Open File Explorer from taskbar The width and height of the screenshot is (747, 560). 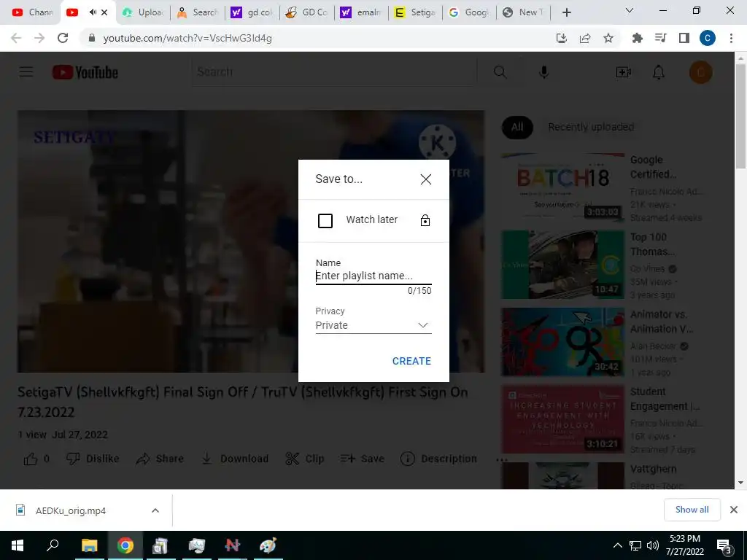click(x=89, y=545)
